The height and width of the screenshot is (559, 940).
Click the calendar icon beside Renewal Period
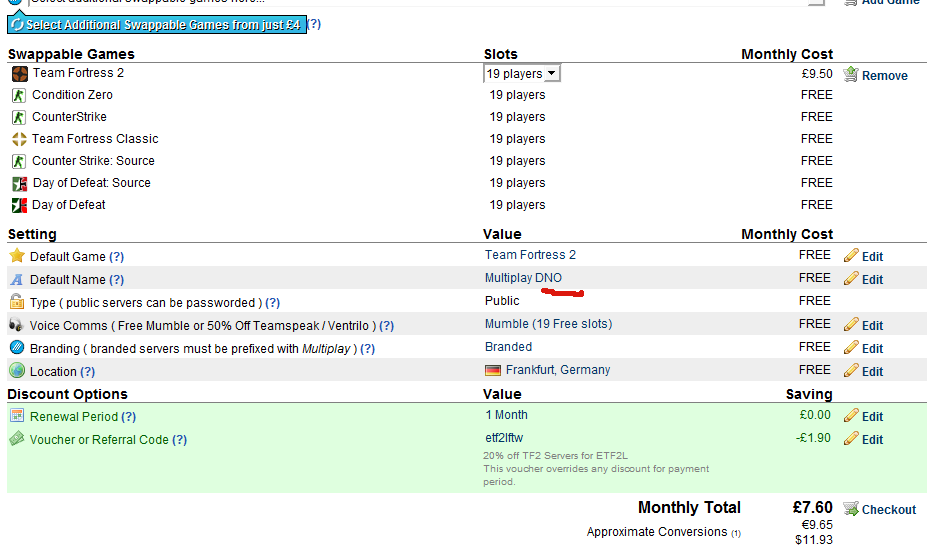point(17,415)
